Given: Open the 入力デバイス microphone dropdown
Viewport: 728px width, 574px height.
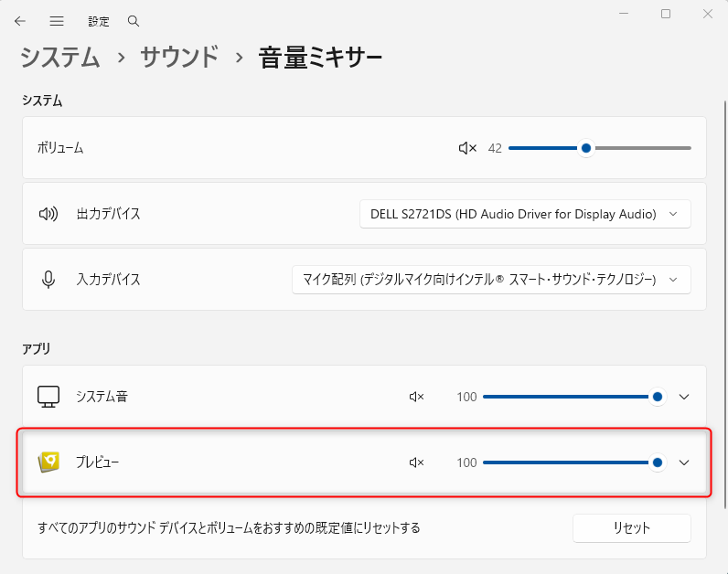Looking at the screenshot, I should click(x=490, y=280).
